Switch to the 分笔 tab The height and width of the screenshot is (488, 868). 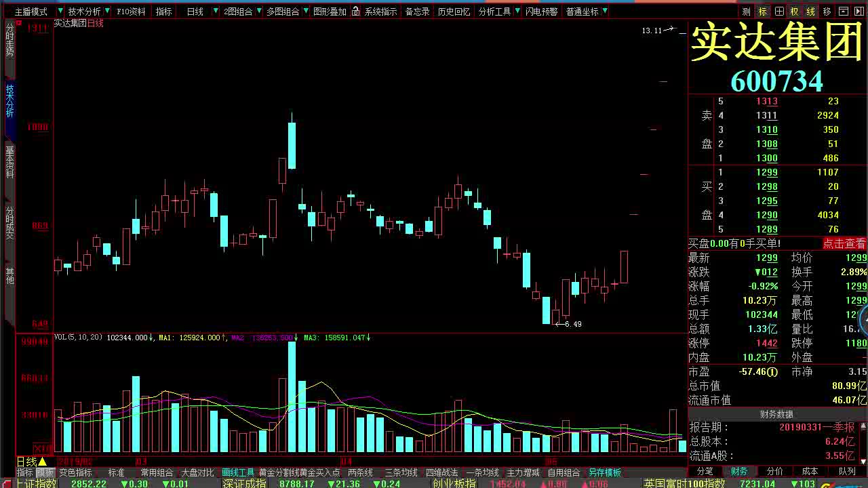[x=705, y=471]
